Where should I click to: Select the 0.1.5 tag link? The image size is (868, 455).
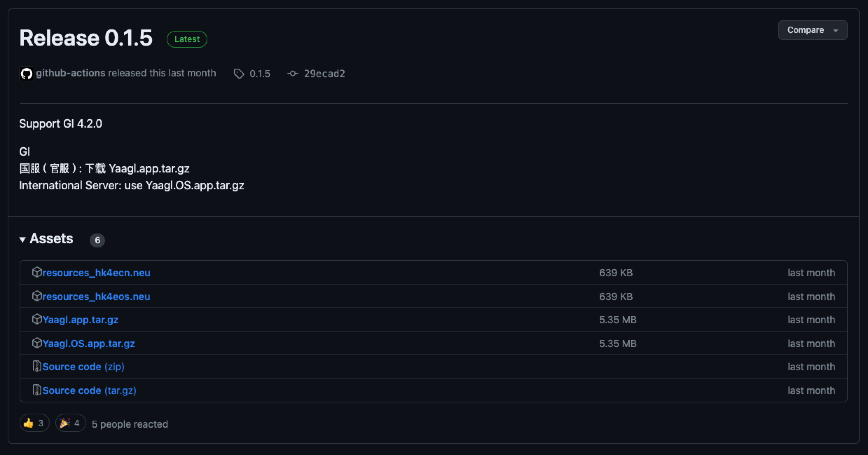point(260,74)
